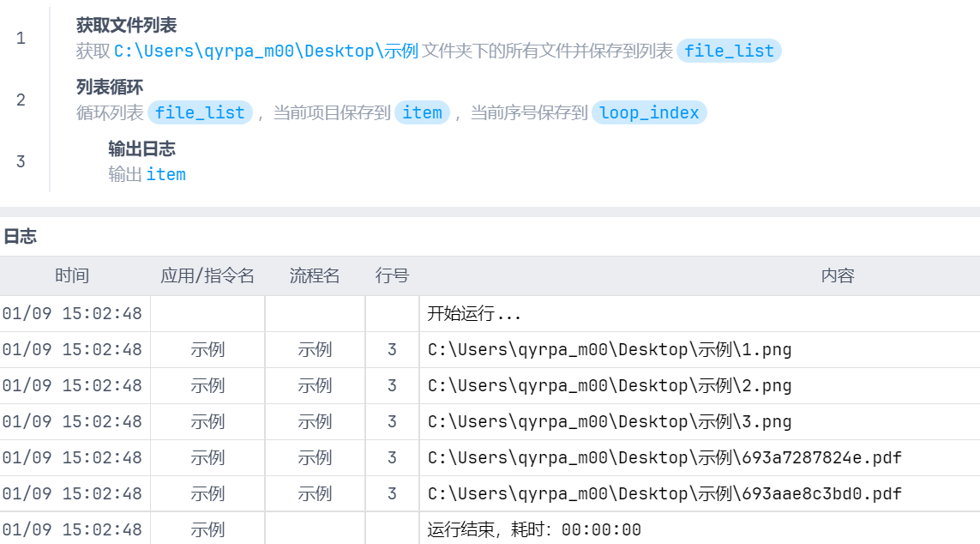Click the file_list variable tag in step 1
Image resolution: width=980 pixels, height=544 pixels.
point(729,51)
